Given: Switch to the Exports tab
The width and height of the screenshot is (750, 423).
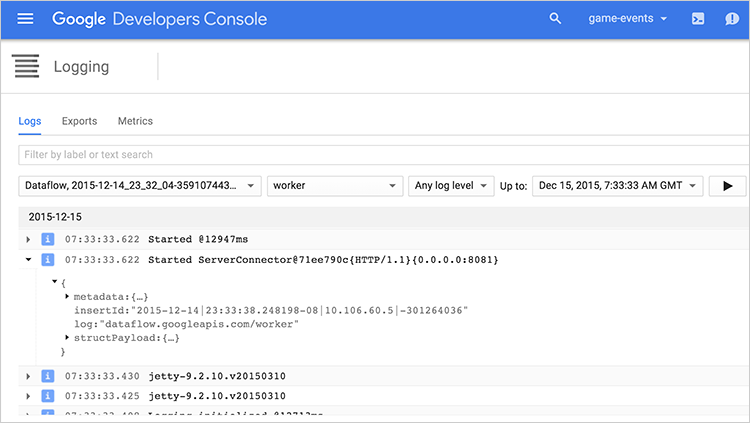Looking at the screenshot, I should [79, 121].
